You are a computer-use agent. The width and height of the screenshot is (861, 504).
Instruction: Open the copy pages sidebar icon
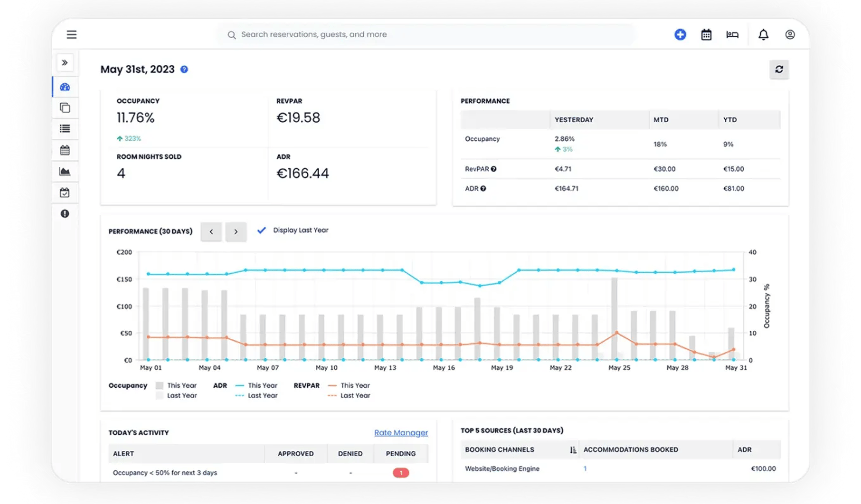click(x=65, y=108)
